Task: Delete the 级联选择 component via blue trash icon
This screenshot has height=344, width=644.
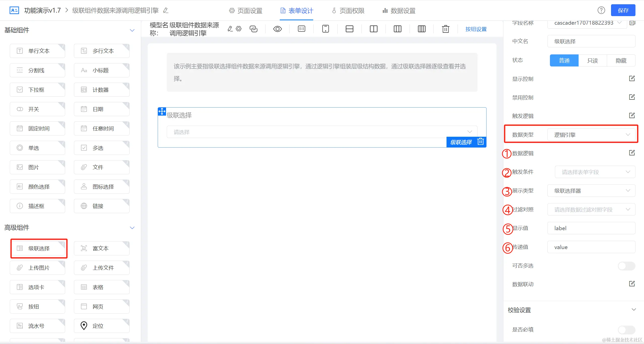Action: tap(480, 142)
